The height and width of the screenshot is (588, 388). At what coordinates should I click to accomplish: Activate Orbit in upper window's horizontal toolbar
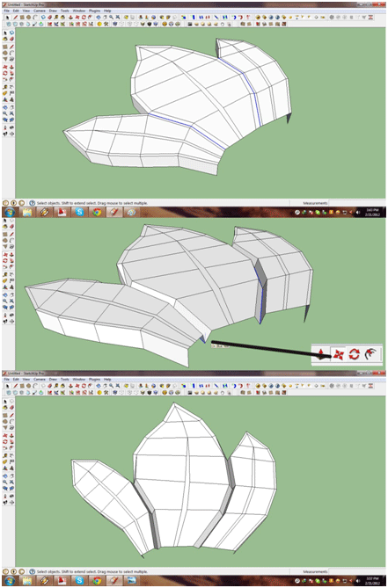[x=98, y=18]
